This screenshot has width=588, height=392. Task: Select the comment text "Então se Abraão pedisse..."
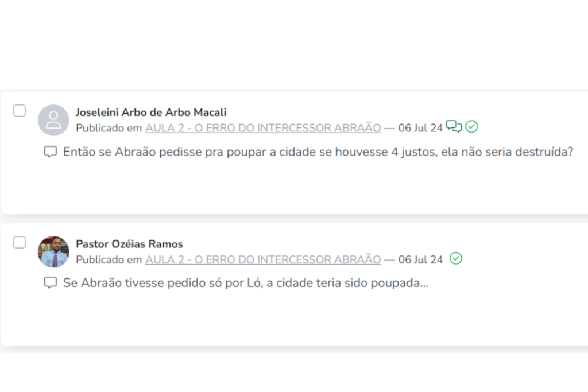click(318, 152)
